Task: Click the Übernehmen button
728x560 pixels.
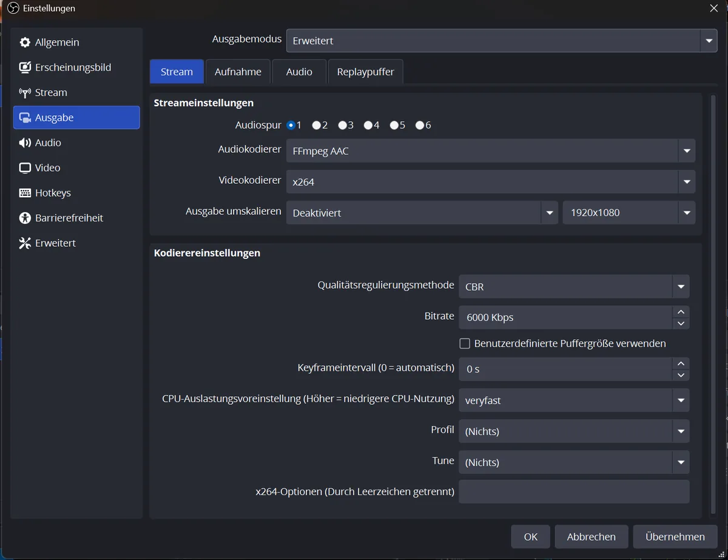Action: point(675,537)
